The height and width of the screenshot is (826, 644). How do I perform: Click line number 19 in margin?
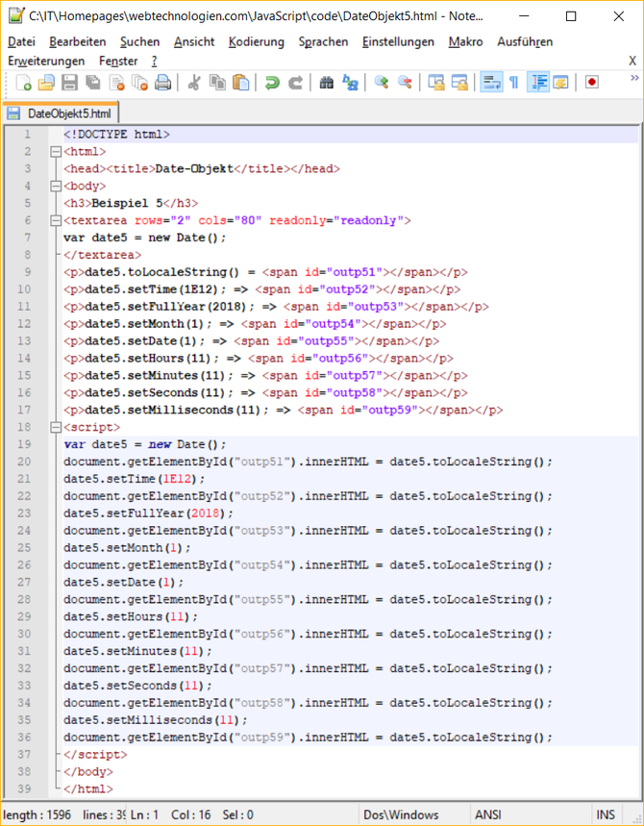point(24,444)
